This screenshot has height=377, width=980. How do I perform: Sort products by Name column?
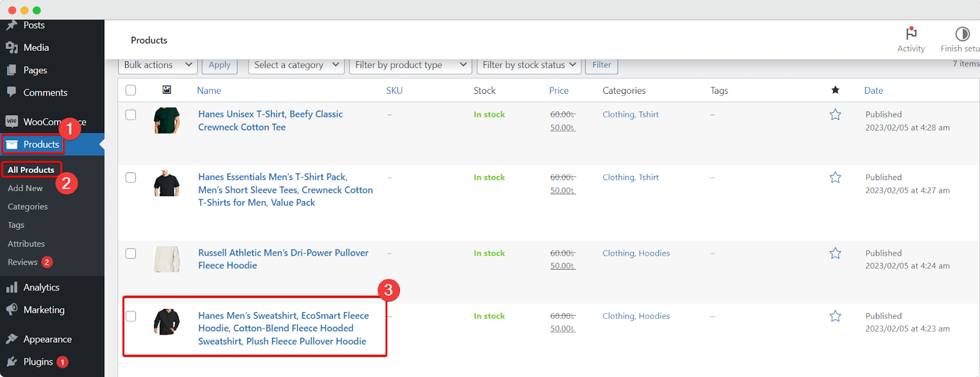[209, 90]
